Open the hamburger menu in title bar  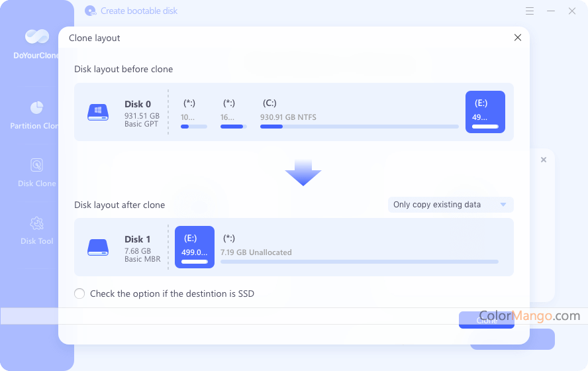[530, 11]
